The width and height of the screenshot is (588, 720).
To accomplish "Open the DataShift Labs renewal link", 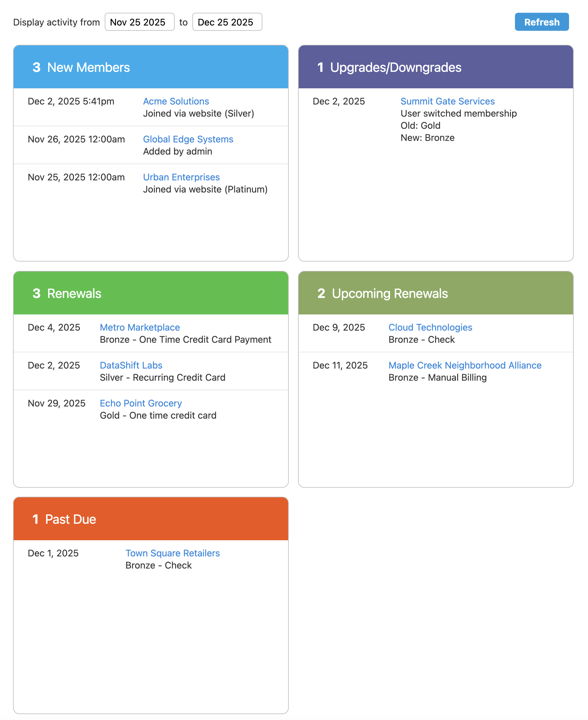I will 131,365.
